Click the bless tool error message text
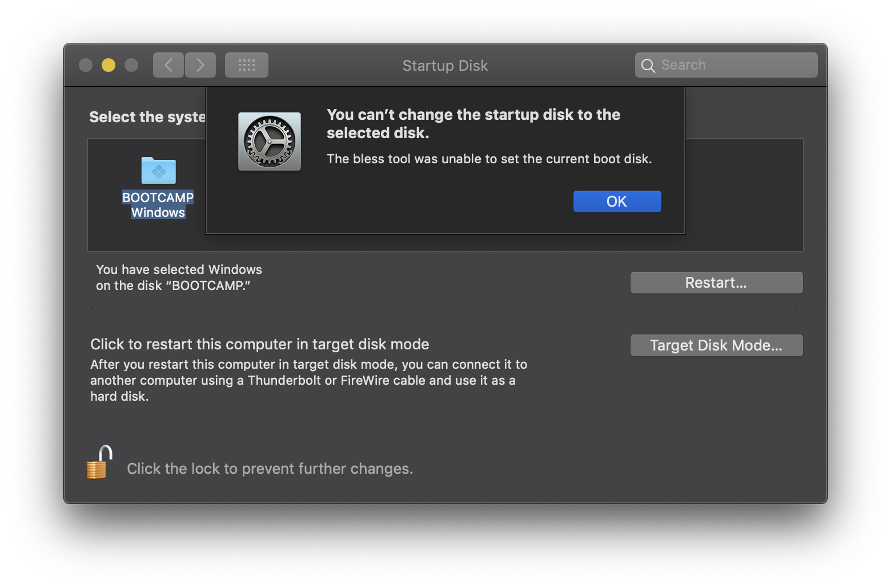The width and height of the screenshot is (891, 588). (489, 159)
